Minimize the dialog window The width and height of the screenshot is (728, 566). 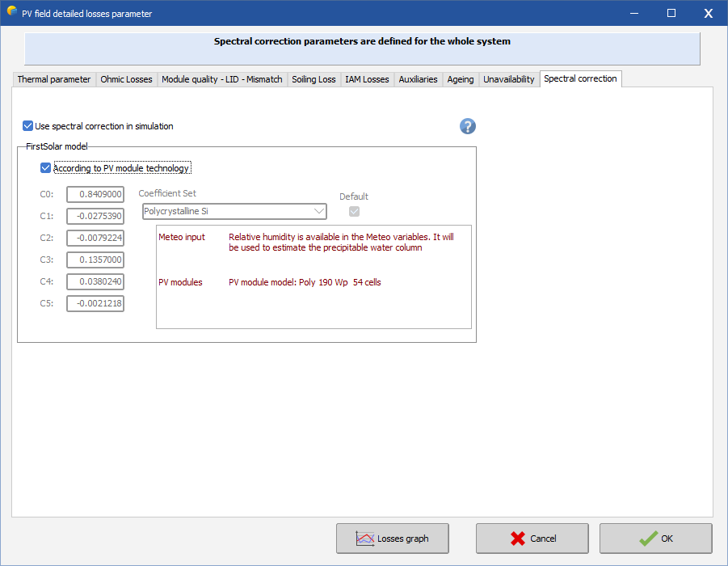coord(634,13)
